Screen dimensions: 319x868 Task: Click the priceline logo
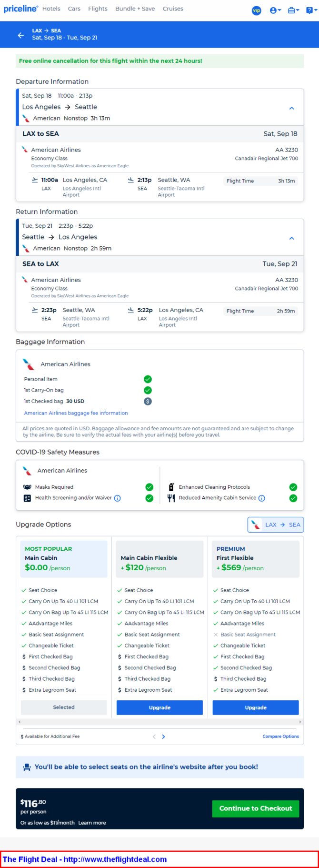coord(20,9)
